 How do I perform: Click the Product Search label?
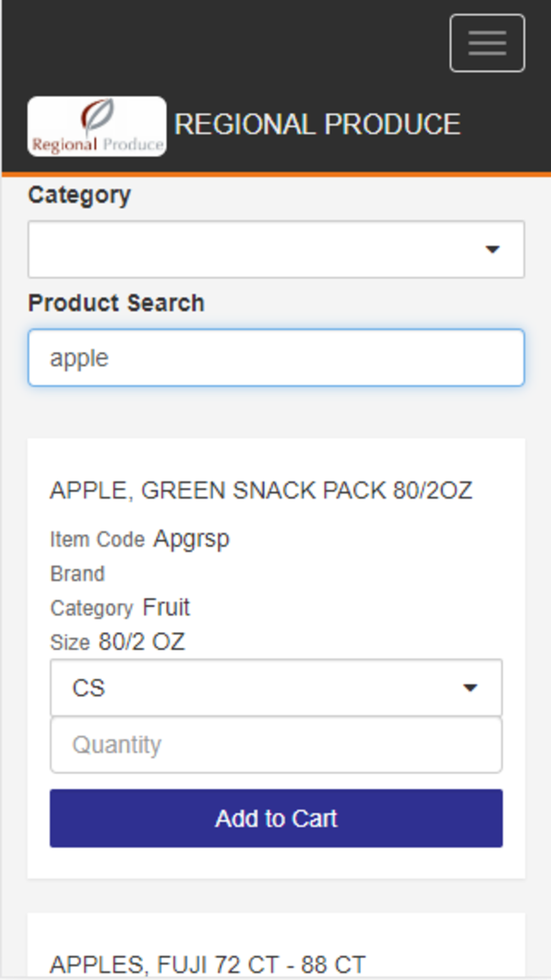tap(116, 303)
